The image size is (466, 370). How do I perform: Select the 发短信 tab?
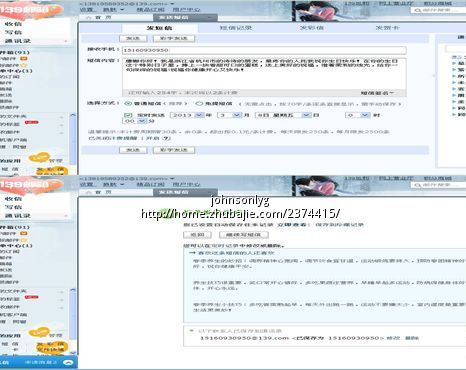(159, 28)
